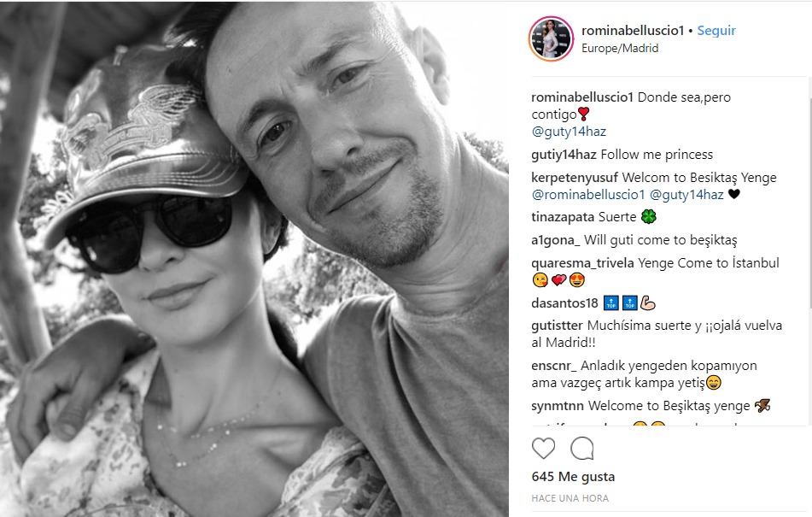The width and height of the screenshot is (812, 517).
Task: Open gutiy14haz commenter profile
Action: pos(564,155)
